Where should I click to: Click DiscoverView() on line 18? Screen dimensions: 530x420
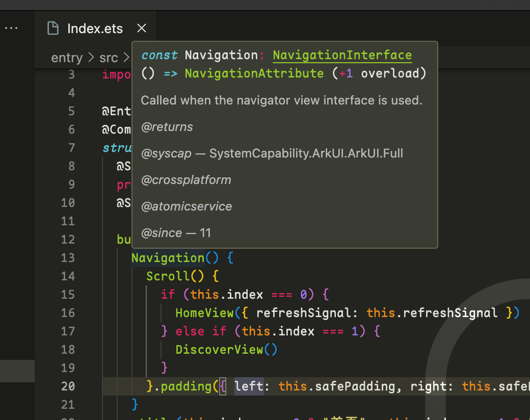click(x=226, y=350)
